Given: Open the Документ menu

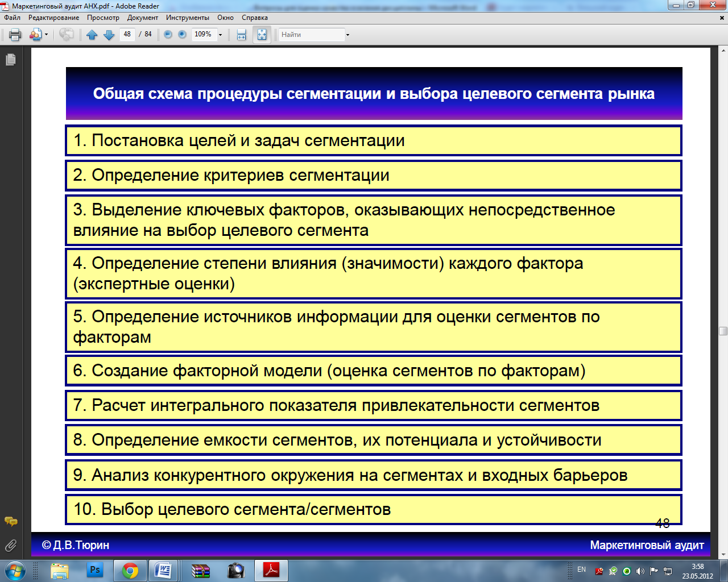Looking at the screenshot, I should pos(143,18).
